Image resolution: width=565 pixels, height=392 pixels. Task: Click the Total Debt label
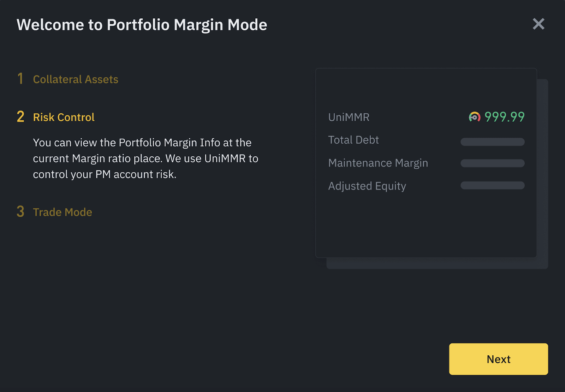tap(353, 140)
